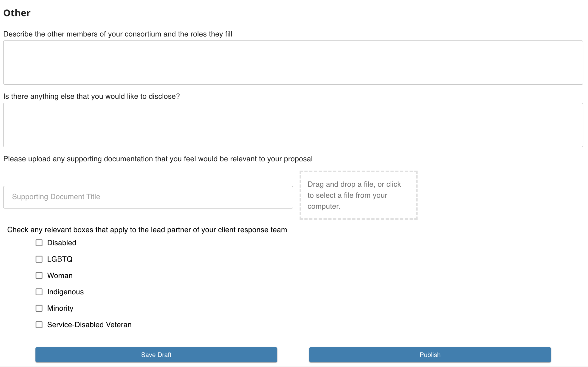
Task: Click the "Service-Disabled Veteran" label text
Action: click(89, 325)
